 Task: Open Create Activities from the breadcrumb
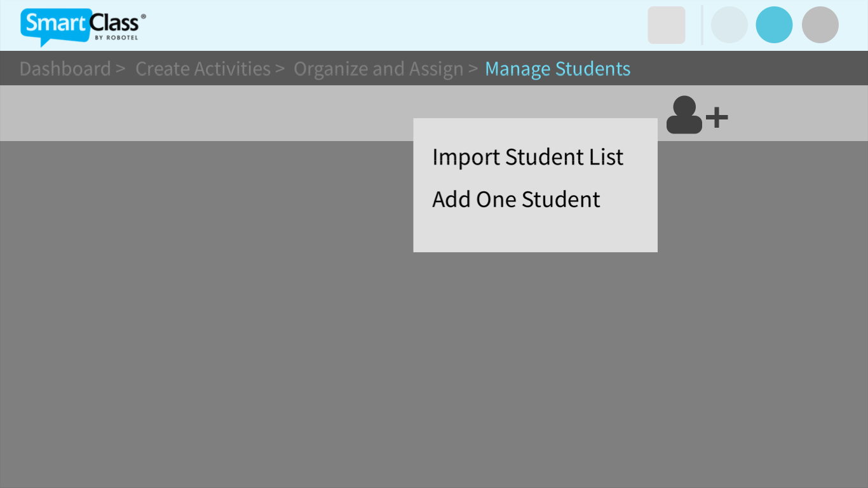click(203, 68)
